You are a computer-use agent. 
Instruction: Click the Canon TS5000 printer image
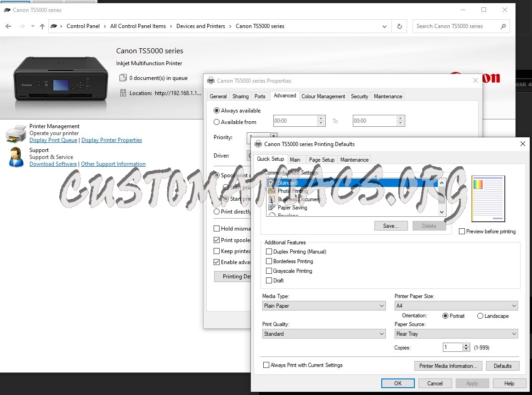(60, 79)
